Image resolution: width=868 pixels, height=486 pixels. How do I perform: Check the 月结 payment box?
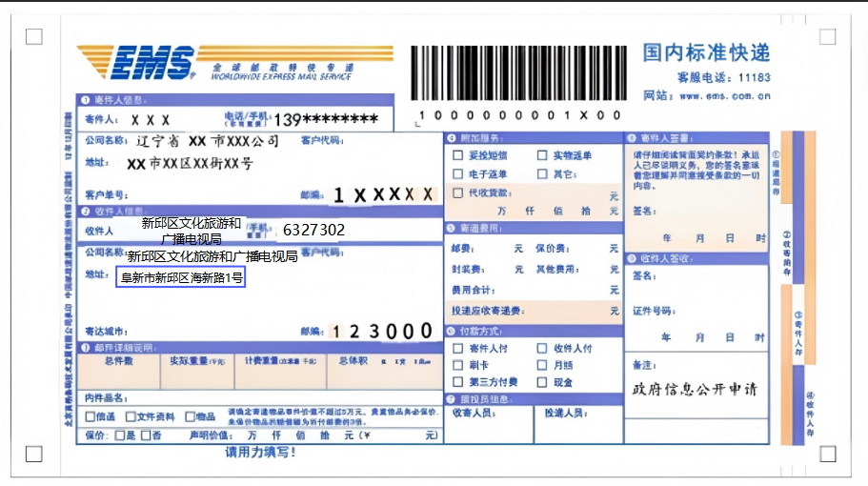[x=542, y=365]
